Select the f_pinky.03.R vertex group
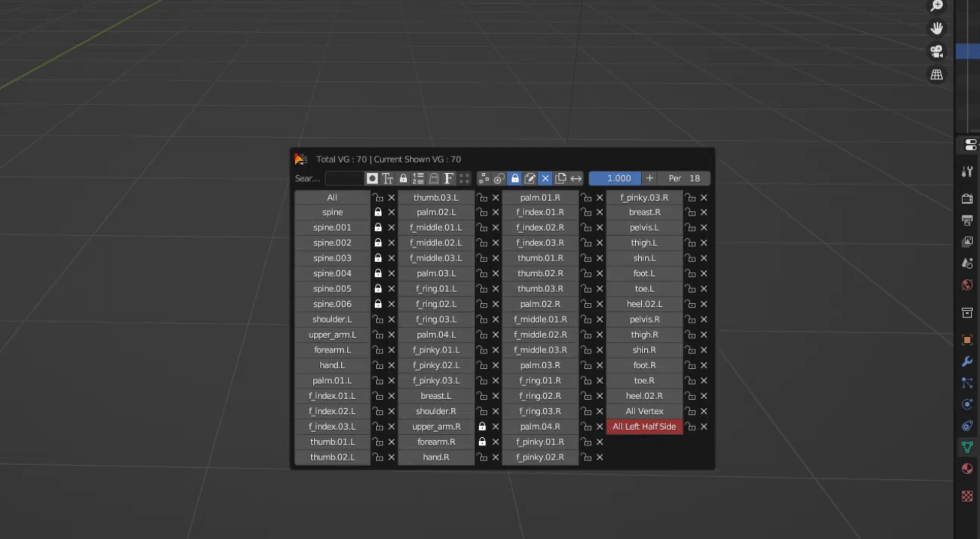The width and height of the screenshot is (980, 539). 644,198
